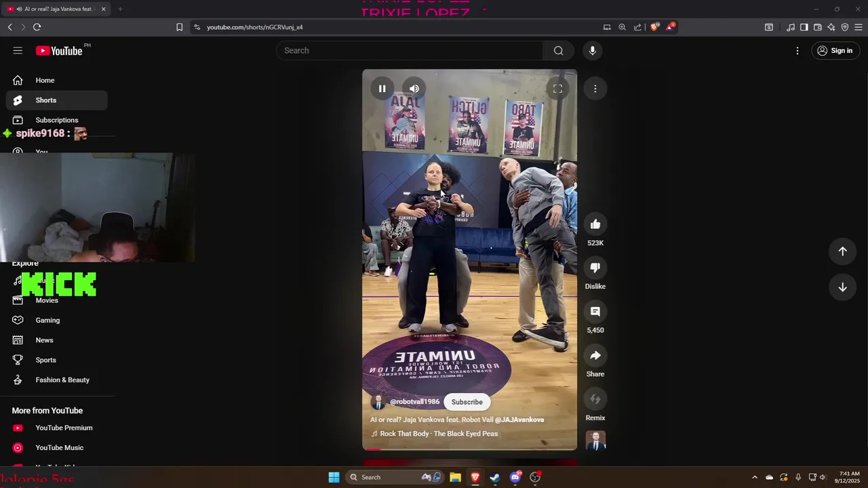Screen dimensions: 868x488
Task: Open site information icon in address bar
Action: click(x=197, y=27)
